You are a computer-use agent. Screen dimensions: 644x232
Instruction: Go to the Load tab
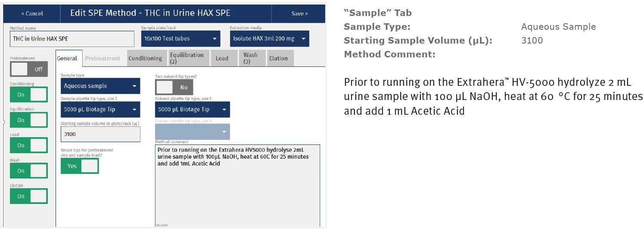(x=222, y=59)
